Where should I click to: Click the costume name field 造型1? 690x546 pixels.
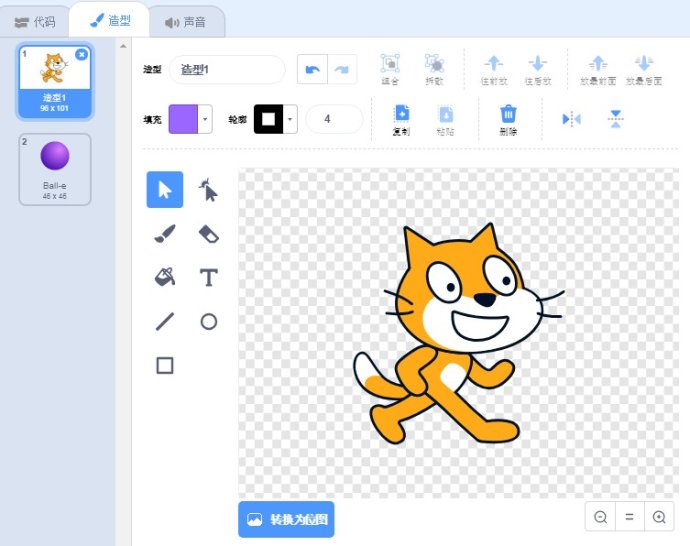tap(227, 69)
